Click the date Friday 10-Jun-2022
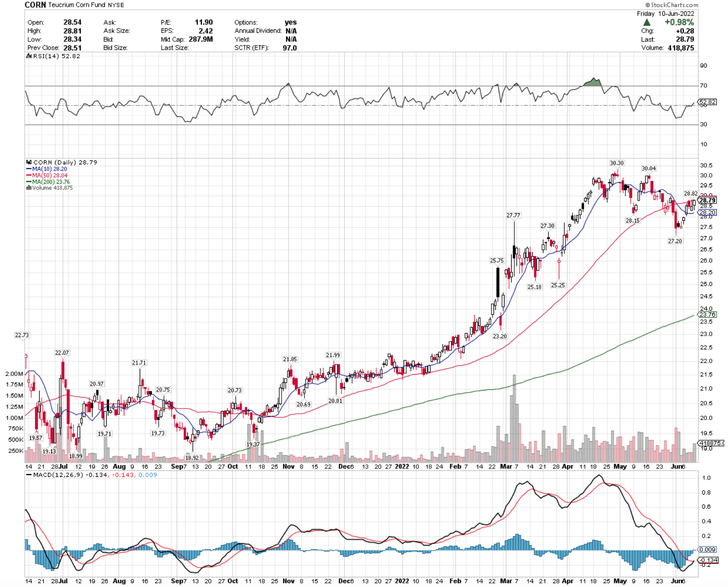 click(x=665, y=14)
